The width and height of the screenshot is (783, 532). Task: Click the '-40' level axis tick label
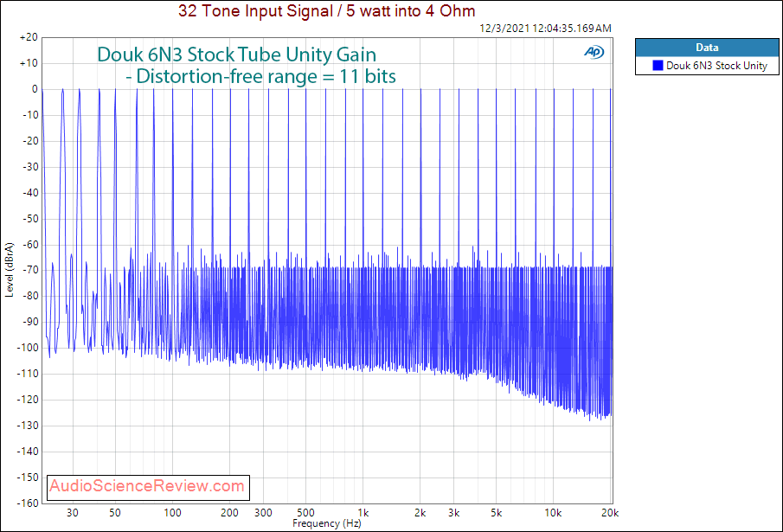click(x=30, y=193)
